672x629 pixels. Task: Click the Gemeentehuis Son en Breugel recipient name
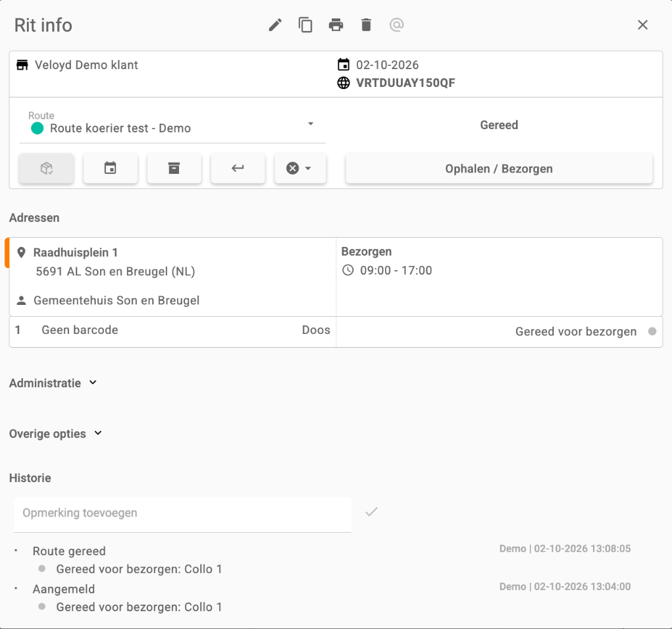116,300
